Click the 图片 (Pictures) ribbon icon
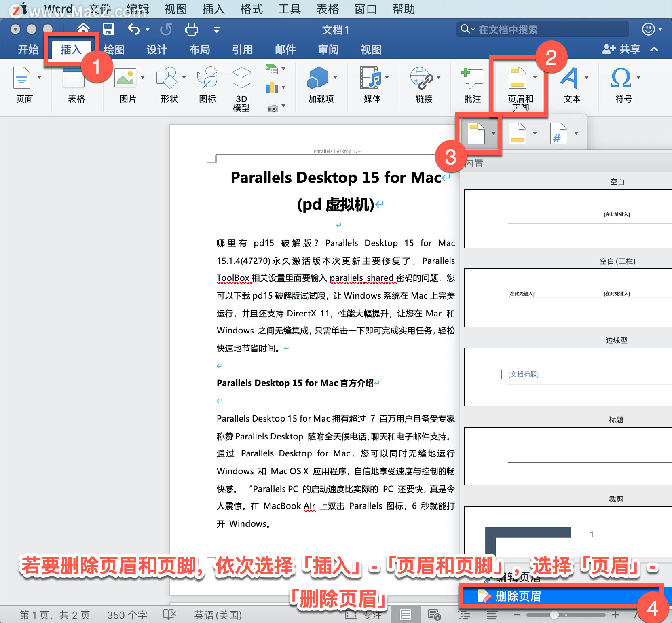Viewport: 672px width, 623px height. (125, 78)
